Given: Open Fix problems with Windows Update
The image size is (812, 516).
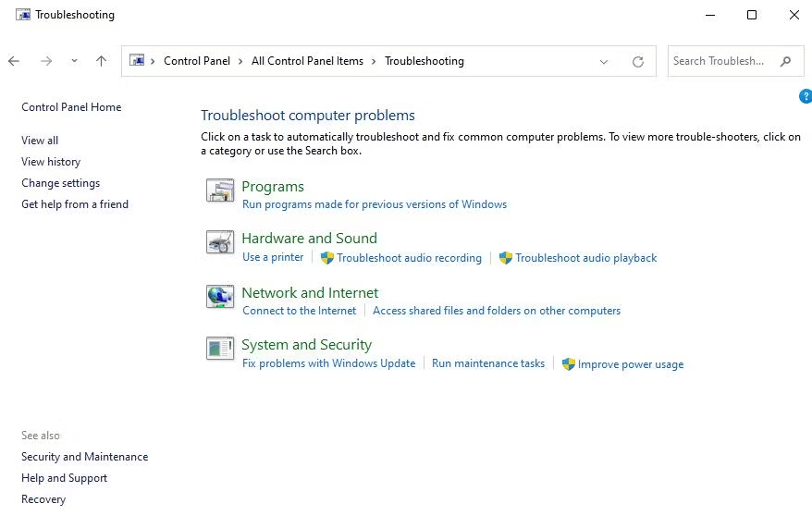Looking at the screenshot, I should coord(328,363).
